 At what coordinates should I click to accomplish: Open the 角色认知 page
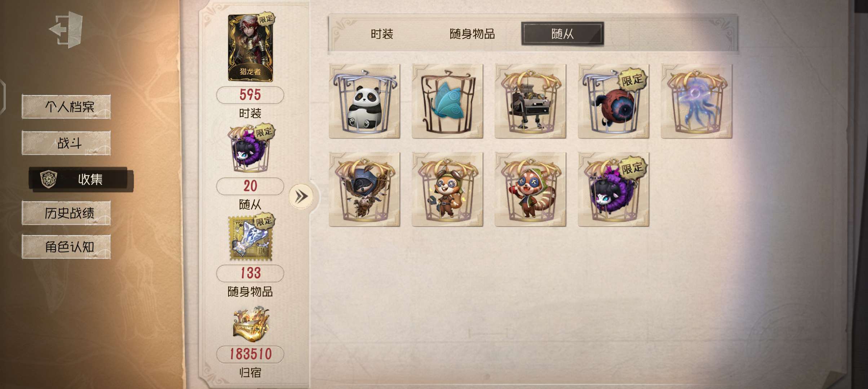(66, 247)
